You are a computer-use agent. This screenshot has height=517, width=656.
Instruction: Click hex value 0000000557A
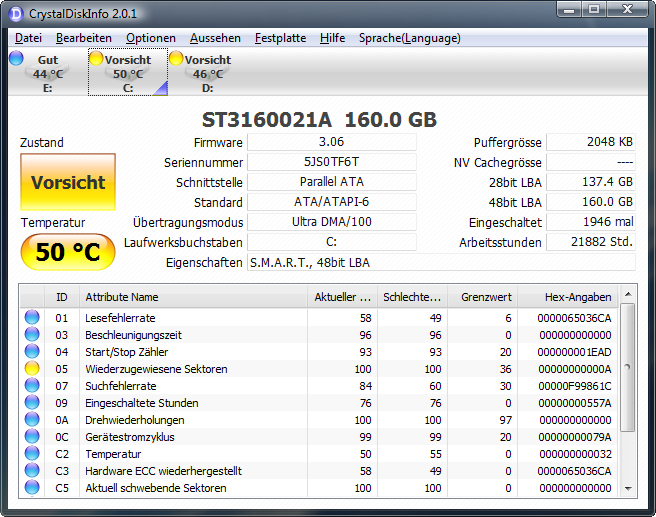575,403
